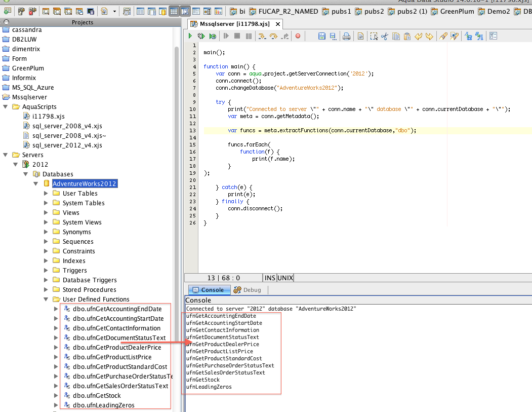
Task: Expand the Stored Procedures folder
Action: point(46,289)
